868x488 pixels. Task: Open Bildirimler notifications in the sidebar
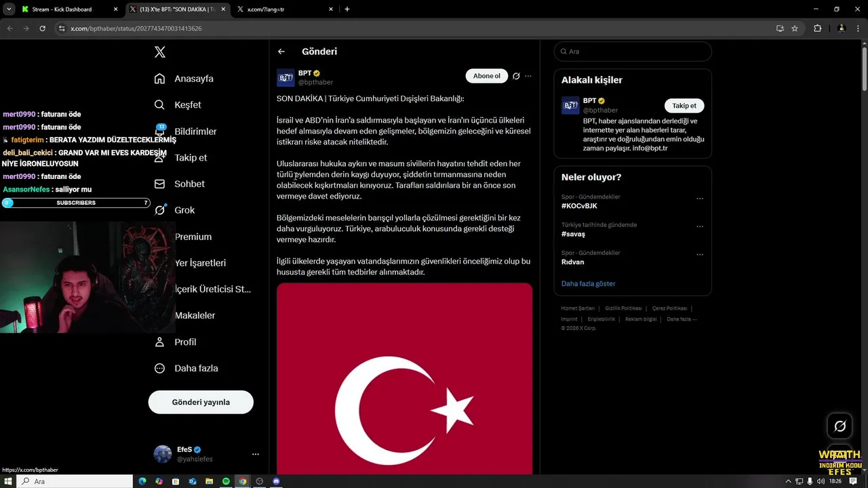click(185, 131)
